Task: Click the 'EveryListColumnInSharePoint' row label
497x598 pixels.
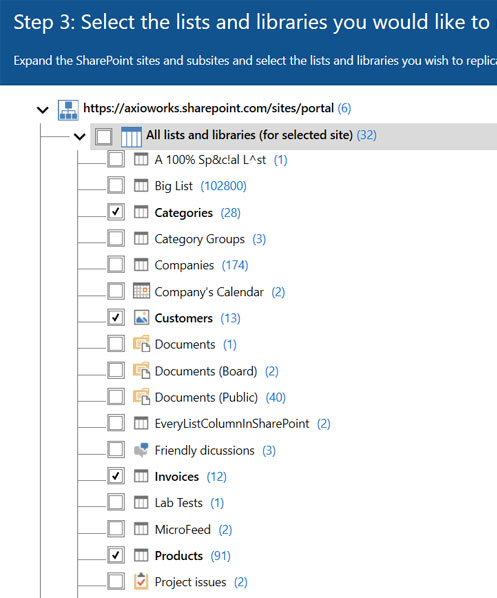Action: (232, 424)
